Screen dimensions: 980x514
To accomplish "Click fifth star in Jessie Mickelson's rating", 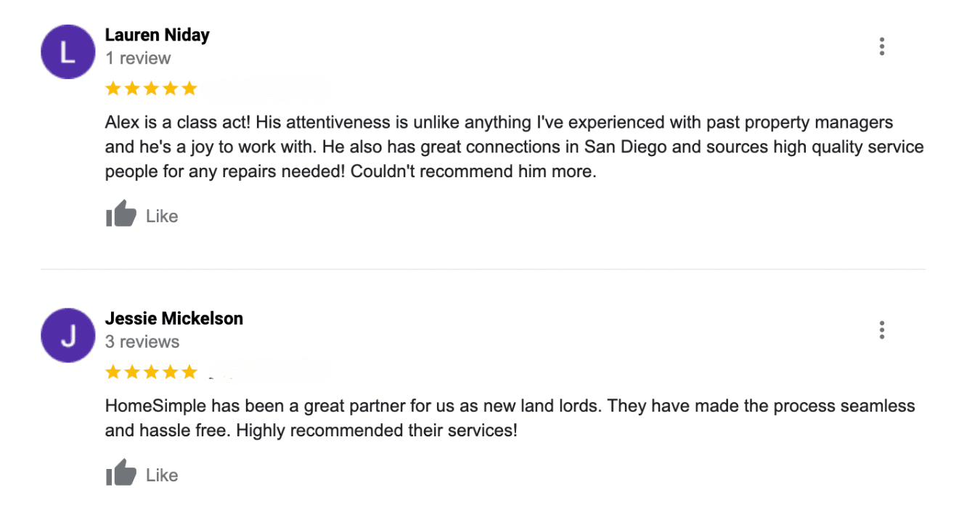I will coord(189,372).
